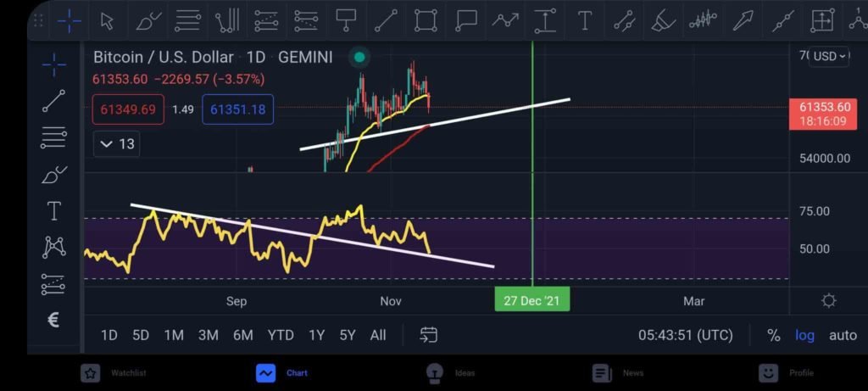Open the USD currency dropdown
Screen dimensions: 868x391
(x=830, y=56)
